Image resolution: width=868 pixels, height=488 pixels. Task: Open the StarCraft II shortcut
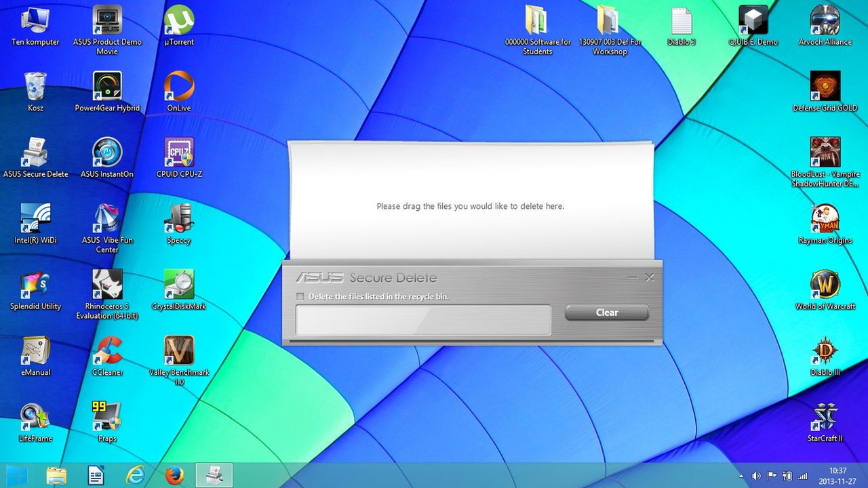point(825,422)
